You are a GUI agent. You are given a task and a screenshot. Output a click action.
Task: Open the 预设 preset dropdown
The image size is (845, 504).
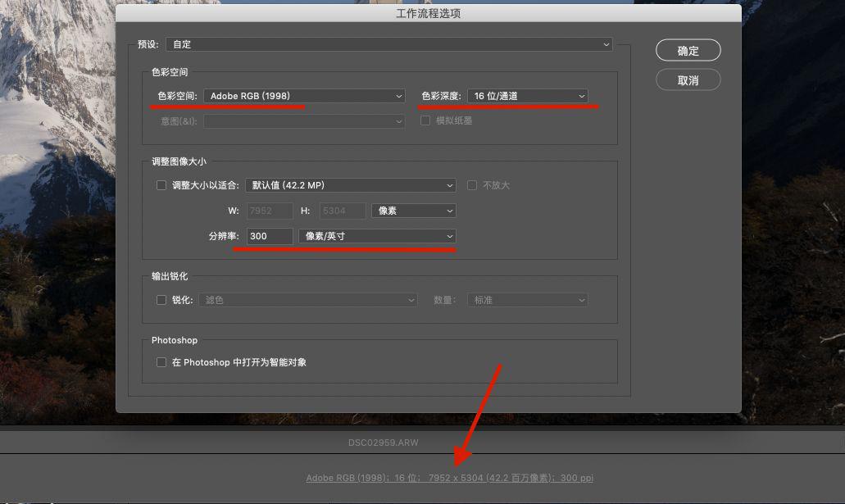(389, 44)
